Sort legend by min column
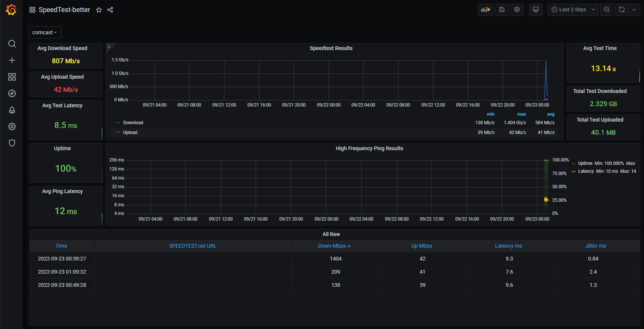Image resolution: width=644 pixels, height=329 pixels. coord(491,114)
